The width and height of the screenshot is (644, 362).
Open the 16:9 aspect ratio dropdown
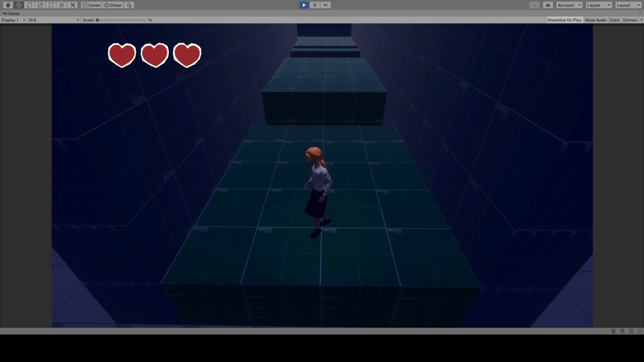click(x=53, y=20)
